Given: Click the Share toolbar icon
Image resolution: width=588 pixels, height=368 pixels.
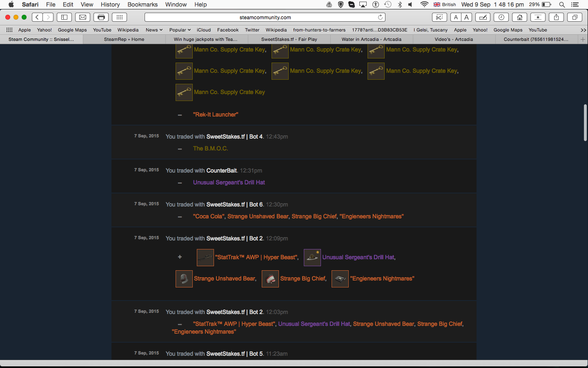Looking at the screenshot, I should click(556, 17).
